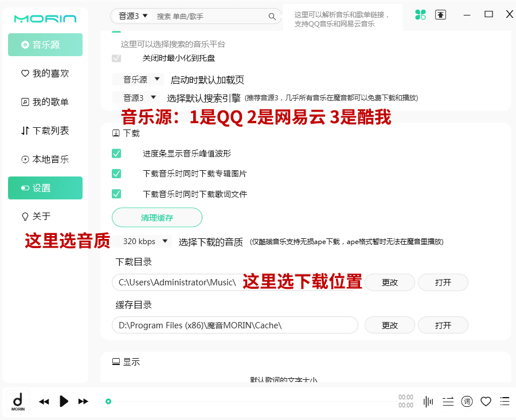Toggle 进度条显示音乐峰值波形 checkbox
Viewport: 516px width, 420px height.
point(116,153)
